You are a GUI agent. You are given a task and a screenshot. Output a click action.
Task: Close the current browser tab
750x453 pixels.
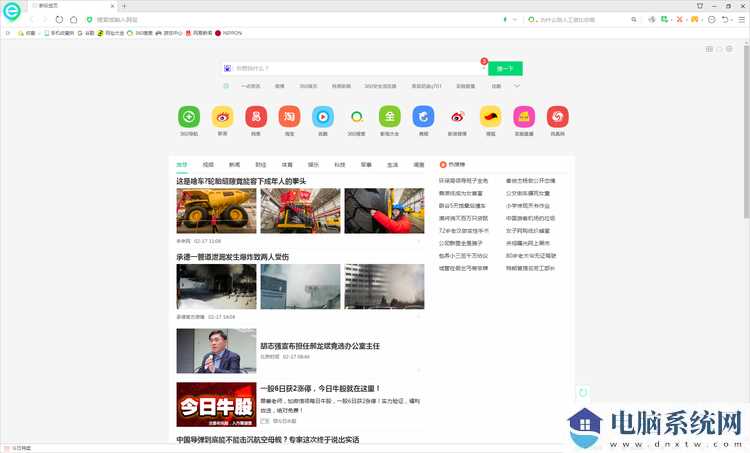(112, 6)
